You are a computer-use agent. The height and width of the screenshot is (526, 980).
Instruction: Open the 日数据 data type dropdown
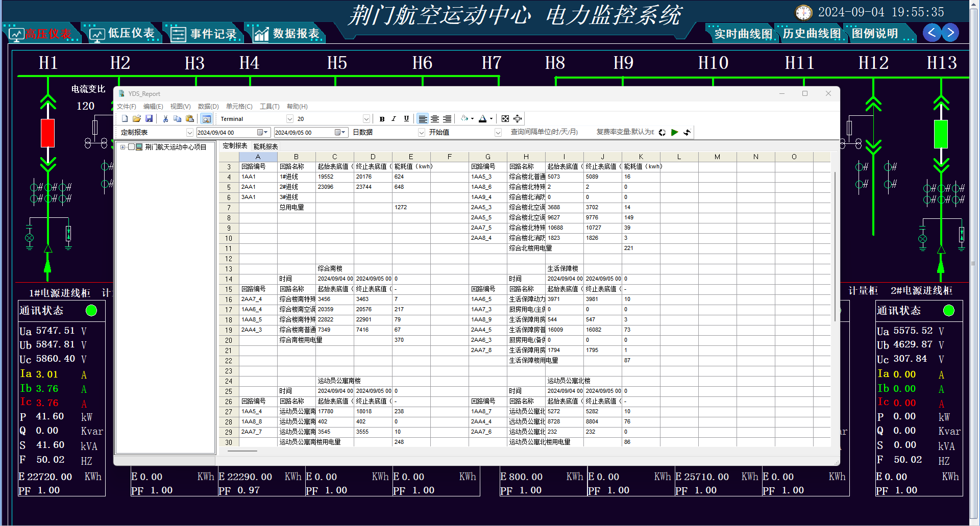click(x=422, y=133)
